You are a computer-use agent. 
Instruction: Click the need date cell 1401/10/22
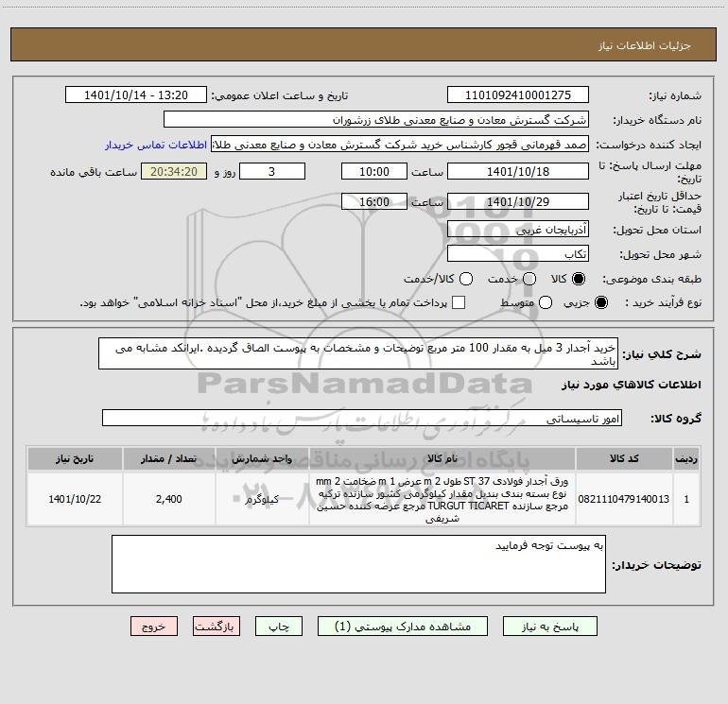pyautogui.click(x=75, y=499)
